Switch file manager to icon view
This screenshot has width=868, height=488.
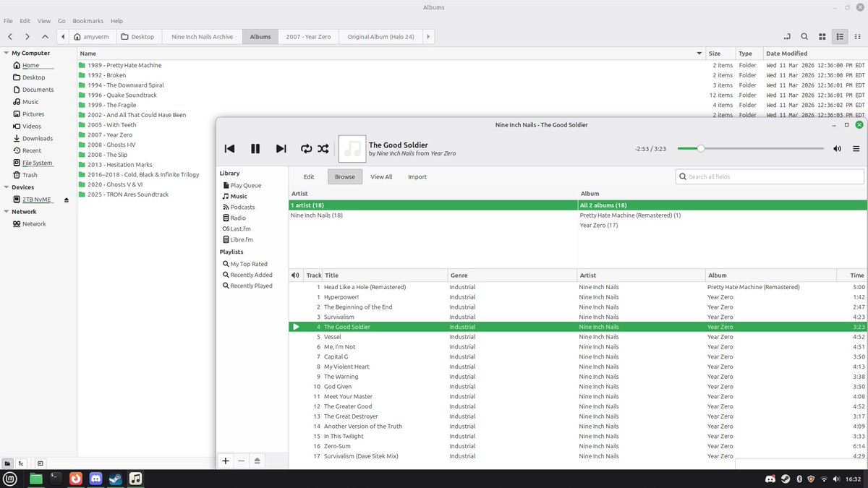(x=822, y=36)
